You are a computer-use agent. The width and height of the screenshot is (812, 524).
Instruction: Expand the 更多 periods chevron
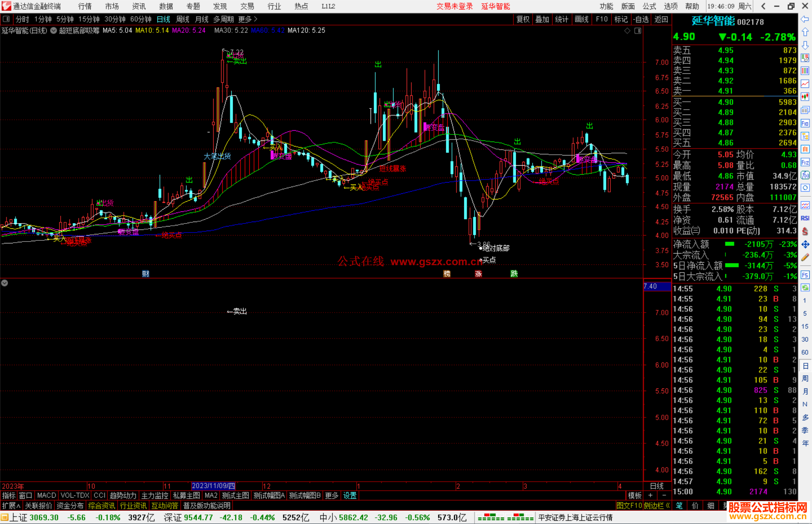point(256,19)
